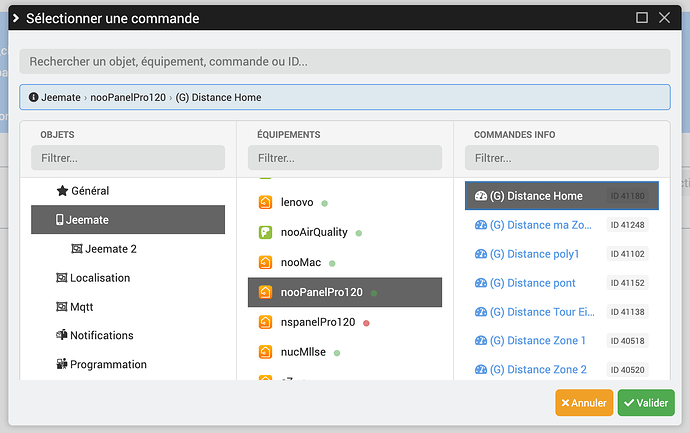The height and width of the screenshot is (433, 690).
Task: Select the Général object
Action: (x=128, y=191)
